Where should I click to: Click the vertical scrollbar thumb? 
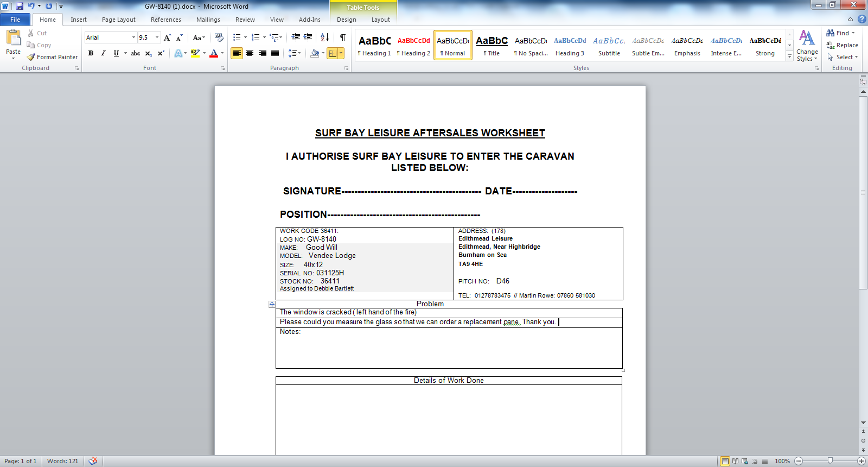tap(863, 192)
